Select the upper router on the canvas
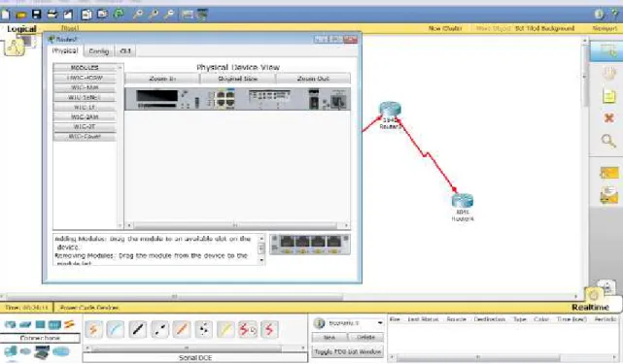This screenshot has width=623, height=364. [x=390, y=110]
